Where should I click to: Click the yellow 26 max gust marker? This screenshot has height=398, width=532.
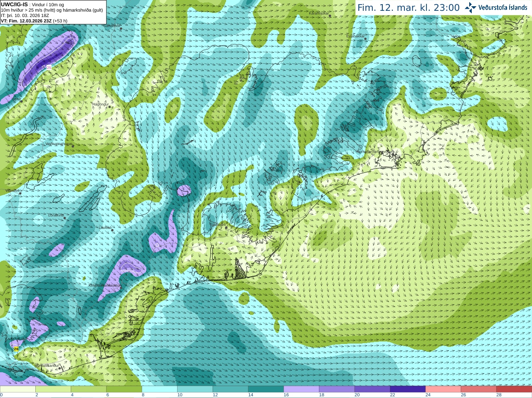16,349
